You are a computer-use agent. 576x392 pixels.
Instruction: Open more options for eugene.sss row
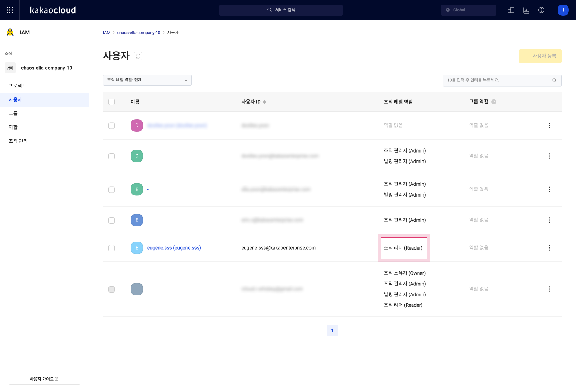click(x=550, y=248)
